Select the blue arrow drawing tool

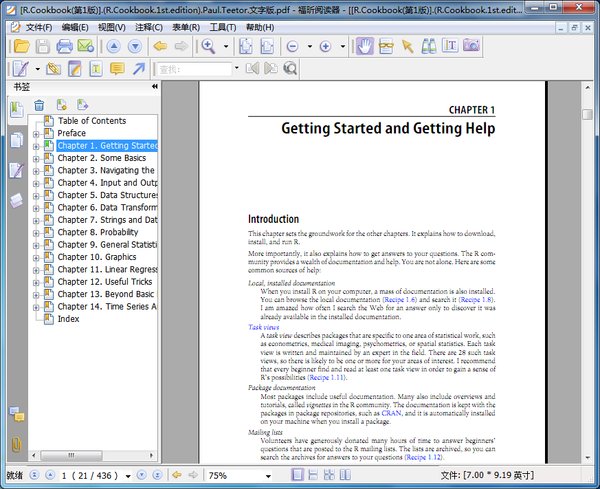click(x=139, y=69)
